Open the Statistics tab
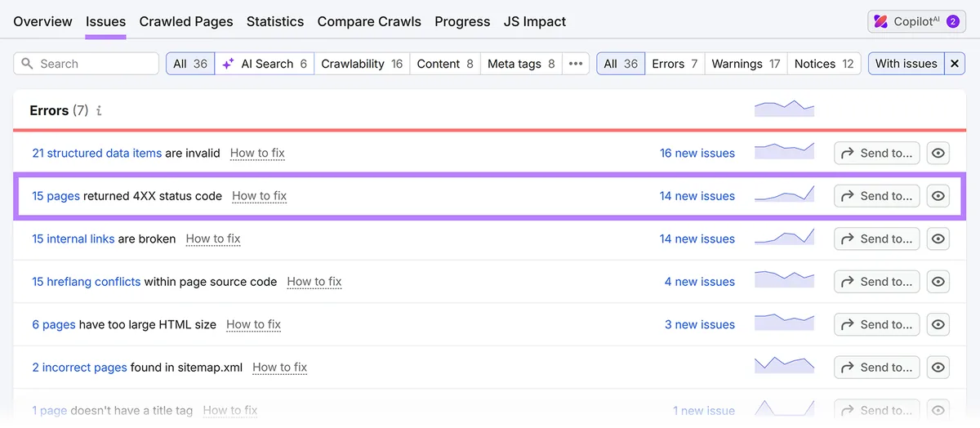Screen dimensions: 980x428 click(x=275, y=21)
